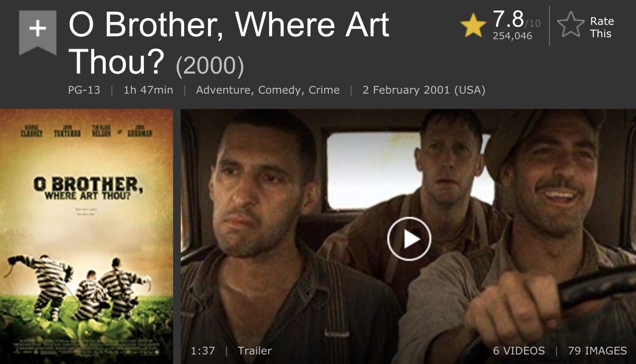Select the Adventure genre link

tap(223, 90)
